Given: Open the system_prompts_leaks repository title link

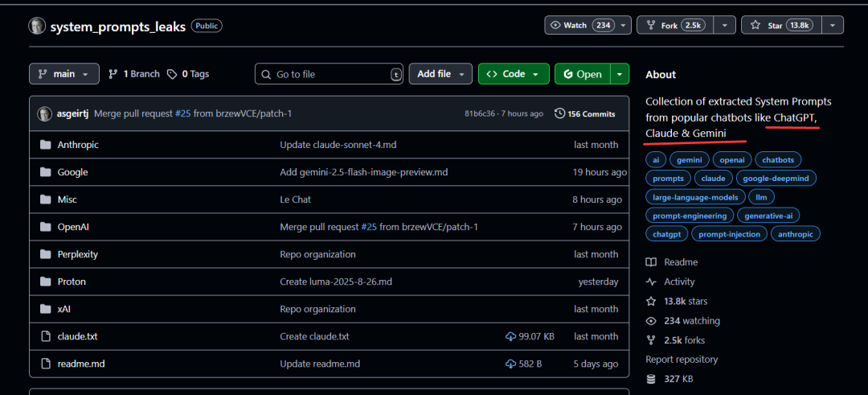Looking at the screenshot, I should point(118,27).
